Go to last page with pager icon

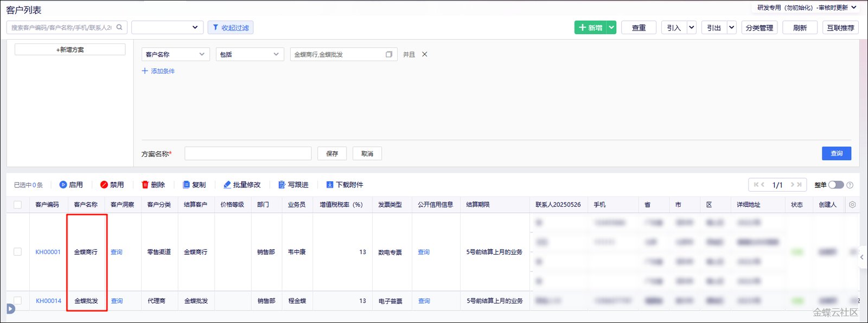(799, 185)
